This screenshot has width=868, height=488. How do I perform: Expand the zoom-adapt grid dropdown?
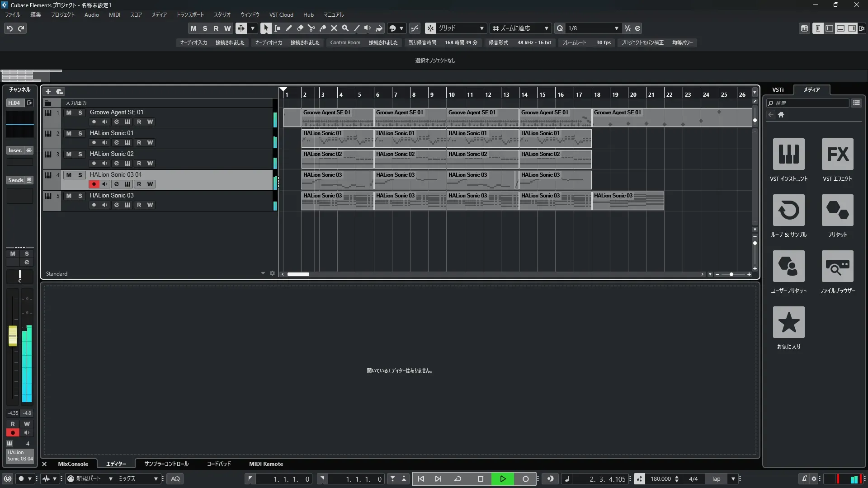coord(546,28)
